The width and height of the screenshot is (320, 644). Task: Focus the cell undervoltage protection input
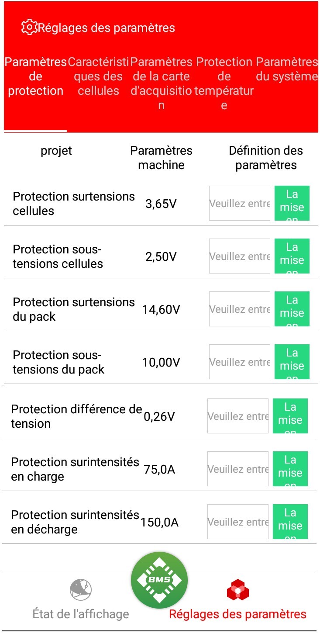pos(240,256)
